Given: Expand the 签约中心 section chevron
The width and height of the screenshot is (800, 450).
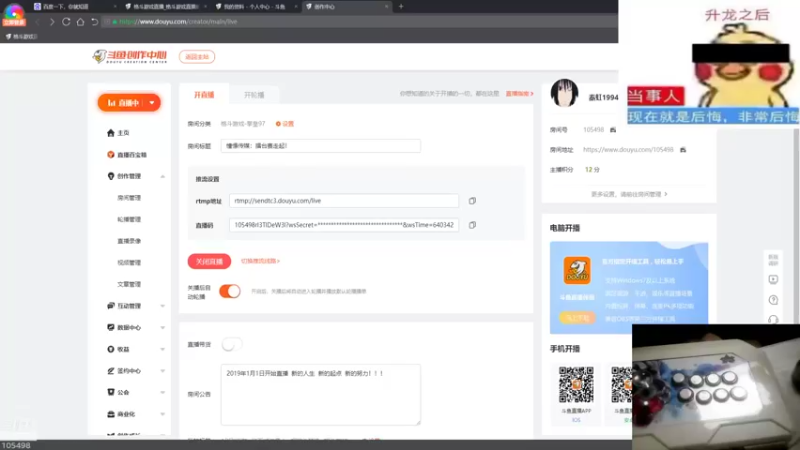Looking at the screenshot, I should (162, 371).
